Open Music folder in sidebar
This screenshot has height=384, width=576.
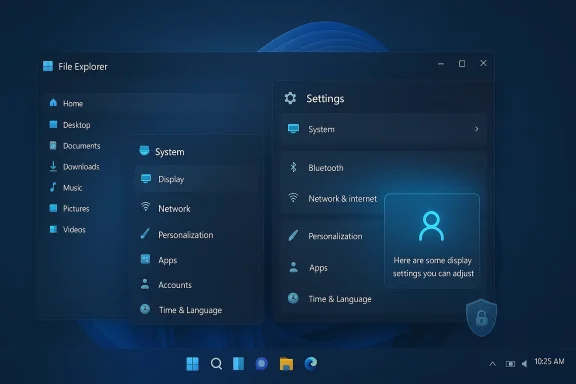coord(66,188)
